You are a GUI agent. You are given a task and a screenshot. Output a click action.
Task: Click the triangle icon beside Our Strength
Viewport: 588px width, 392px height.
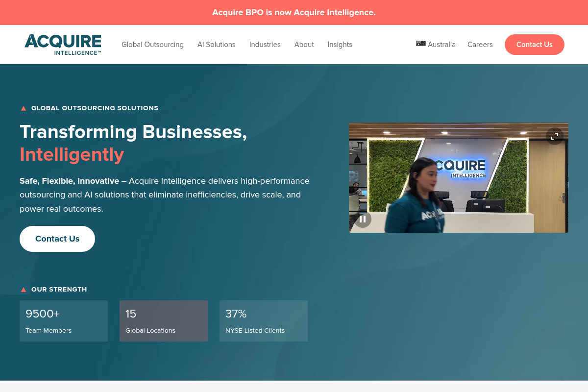(24, 290)
